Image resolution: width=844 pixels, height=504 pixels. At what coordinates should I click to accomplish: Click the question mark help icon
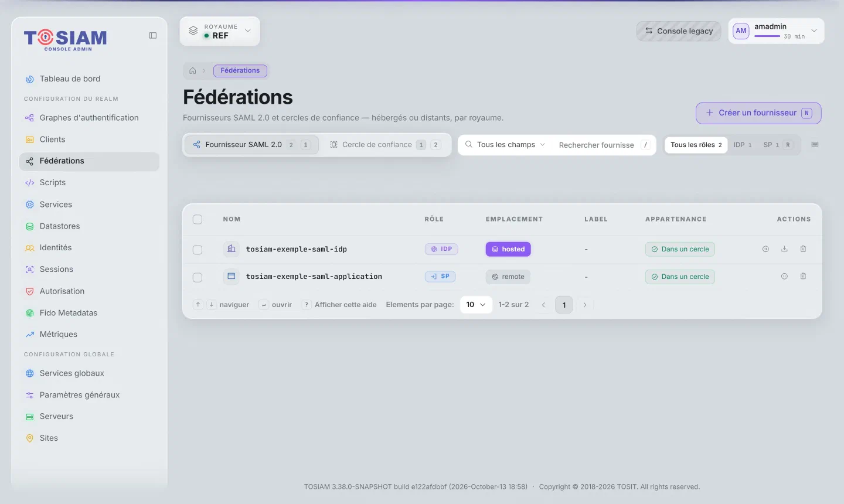pos(306,305)
